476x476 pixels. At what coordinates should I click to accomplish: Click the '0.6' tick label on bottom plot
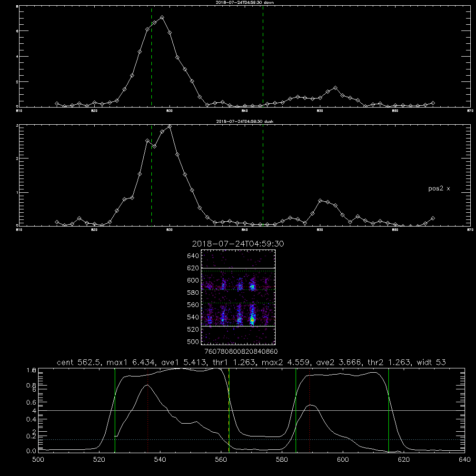31,402
